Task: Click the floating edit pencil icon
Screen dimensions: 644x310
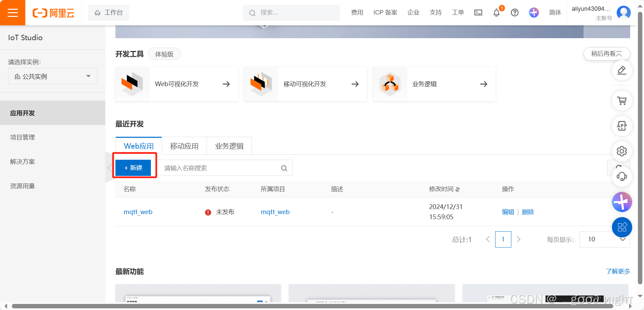Action: 622,70
